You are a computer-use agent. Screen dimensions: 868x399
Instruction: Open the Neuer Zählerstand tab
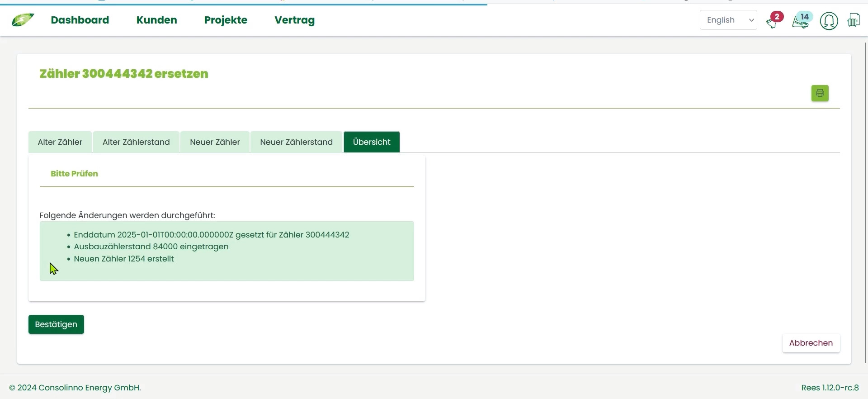[x=296, y=142]
